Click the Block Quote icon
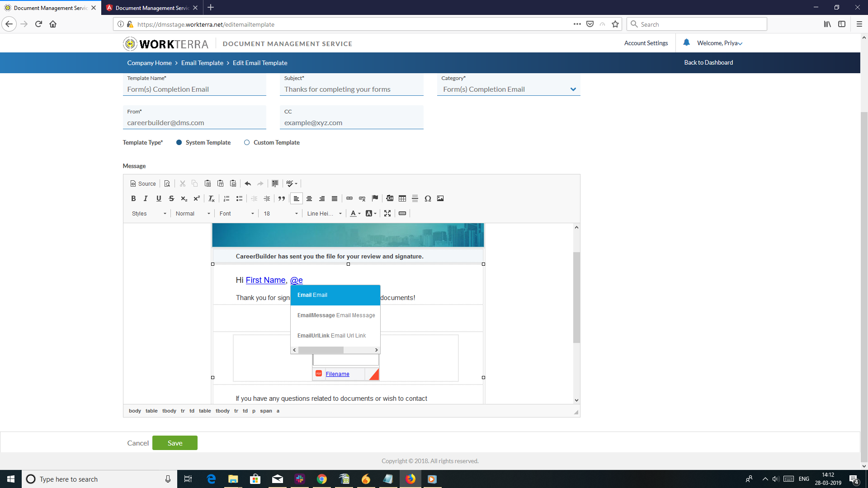 click(x=282, y=198)
